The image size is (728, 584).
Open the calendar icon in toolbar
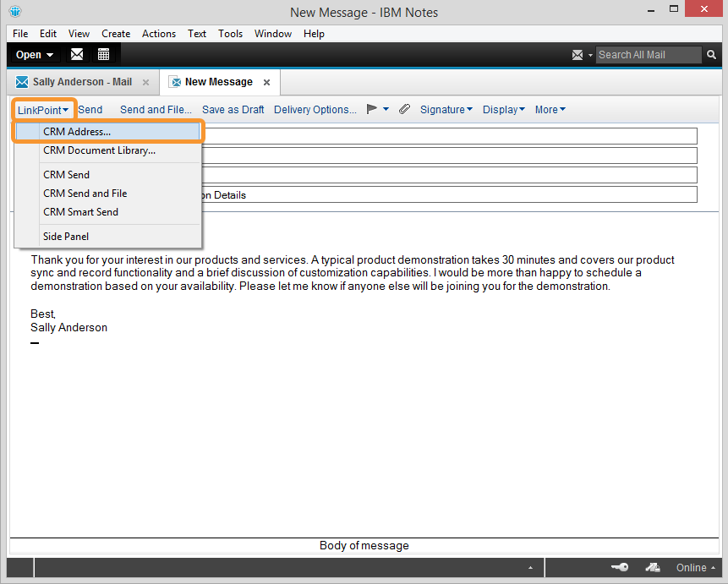tap(103, 54)
